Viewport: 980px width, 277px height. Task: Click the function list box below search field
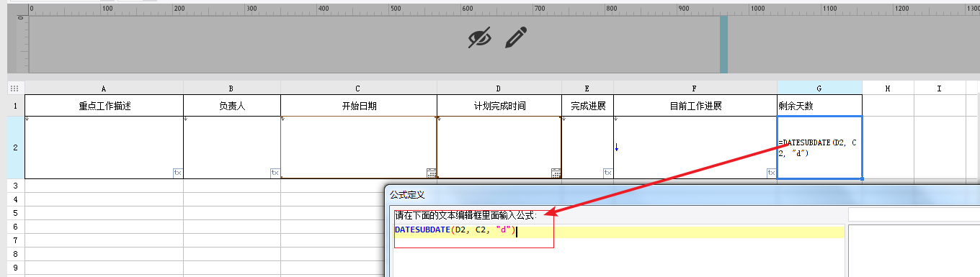[x=914, y=250]
